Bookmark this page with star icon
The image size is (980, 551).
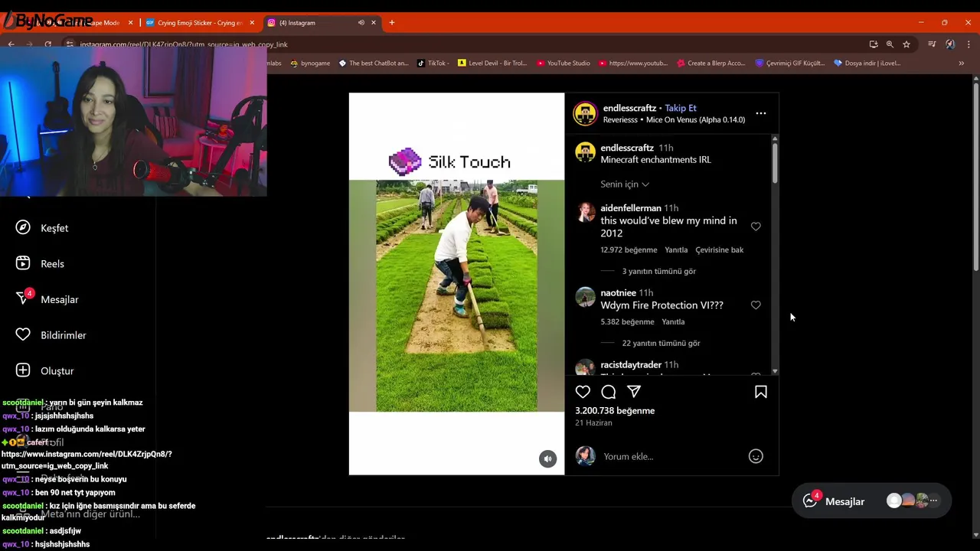click(x=906, y=44)
